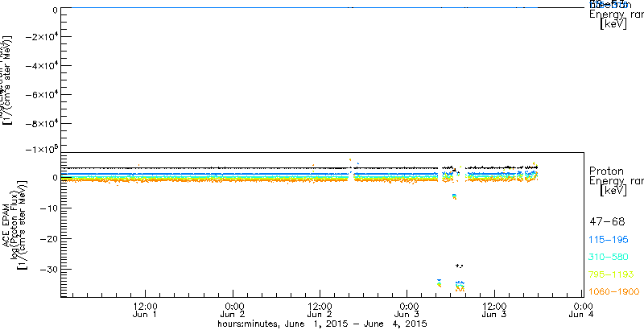Click the Proton legend heading
644x330 pixels.
[x=607, y=171]
